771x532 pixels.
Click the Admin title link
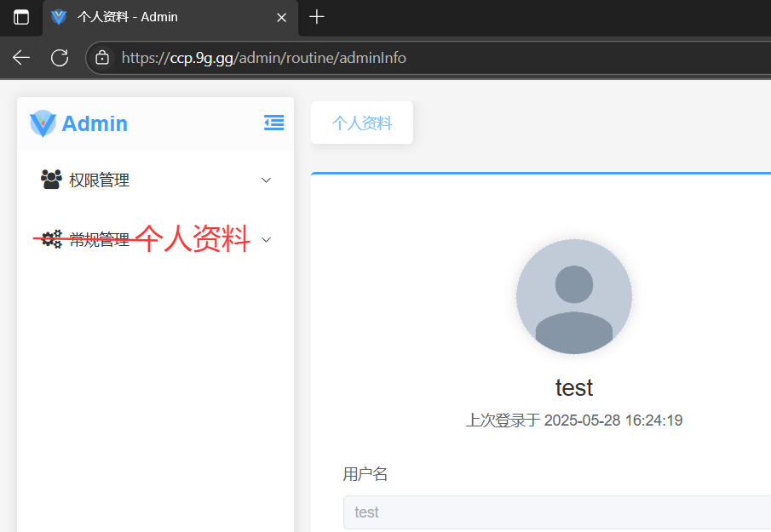pyautogui.click(x=95, y=123)
